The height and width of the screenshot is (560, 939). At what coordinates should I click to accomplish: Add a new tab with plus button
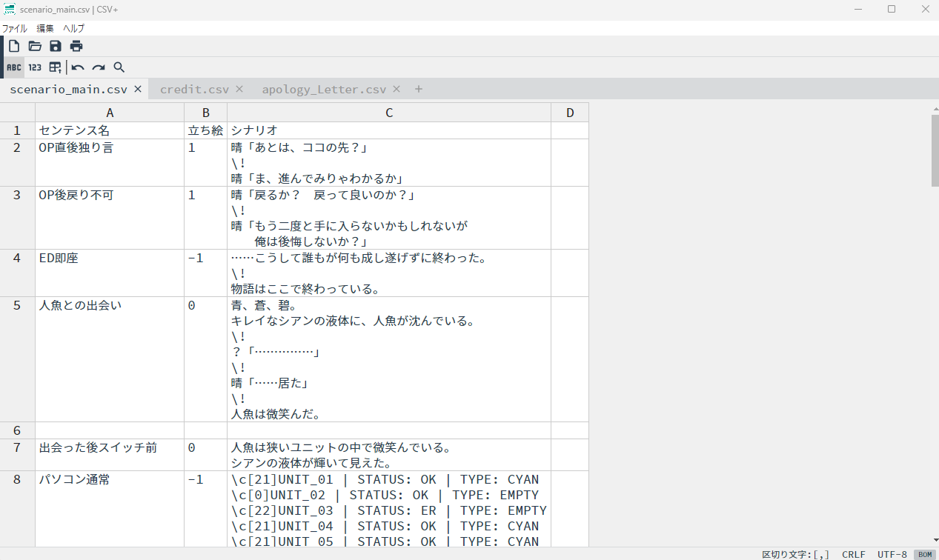419,89
